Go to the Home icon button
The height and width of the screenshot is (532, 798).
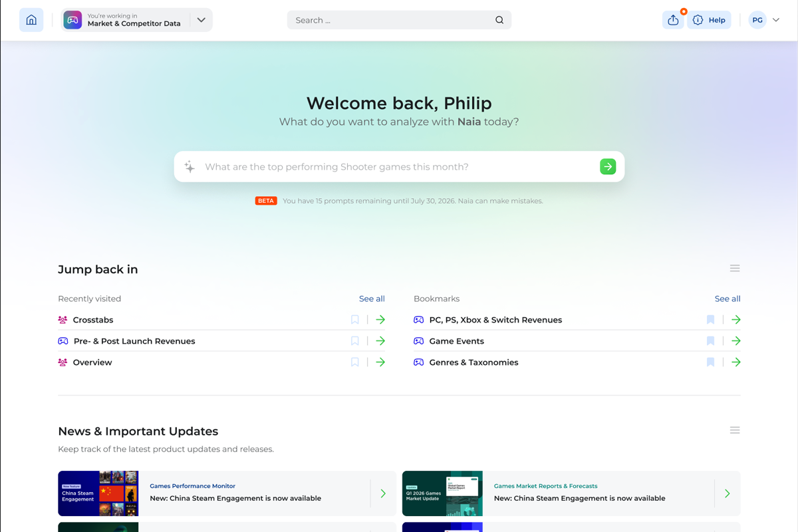31,20
